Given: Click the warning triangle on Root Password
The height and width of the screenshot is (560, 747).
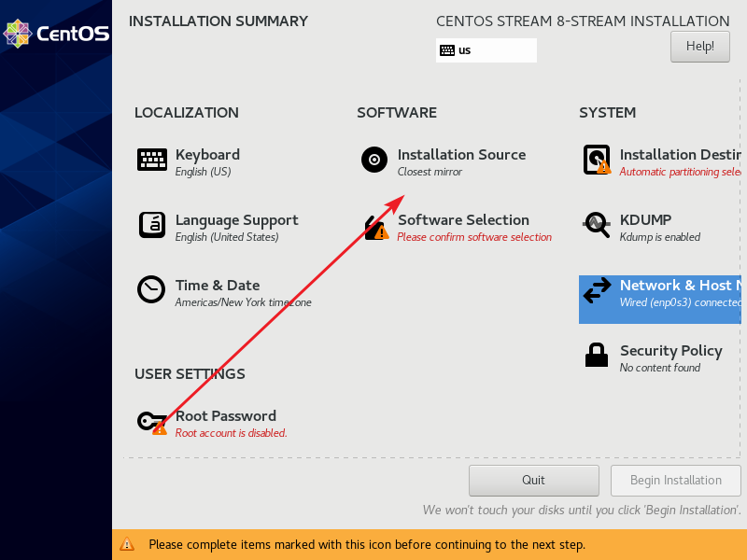Looking at the screenshot, I should [x=160, y=428].
